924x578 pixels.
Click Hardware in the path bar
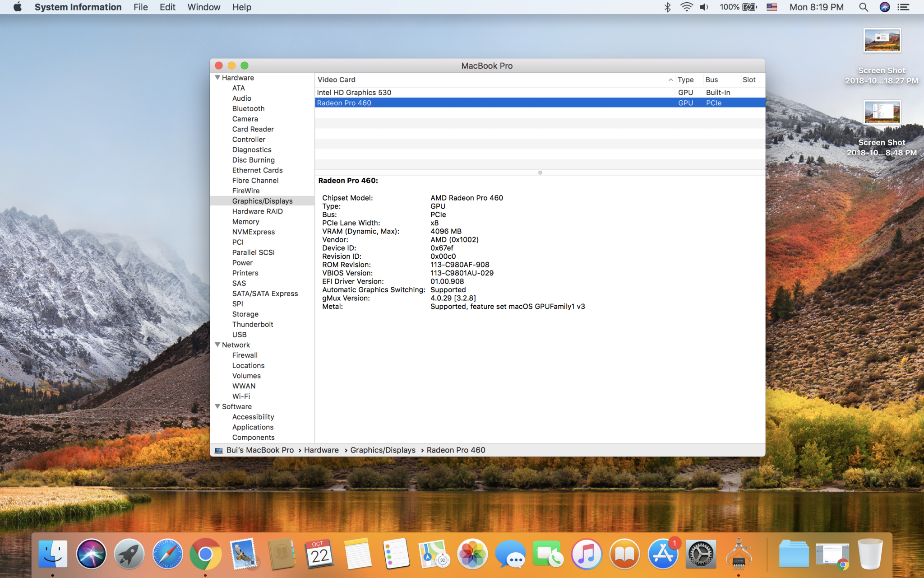(321, 450)
